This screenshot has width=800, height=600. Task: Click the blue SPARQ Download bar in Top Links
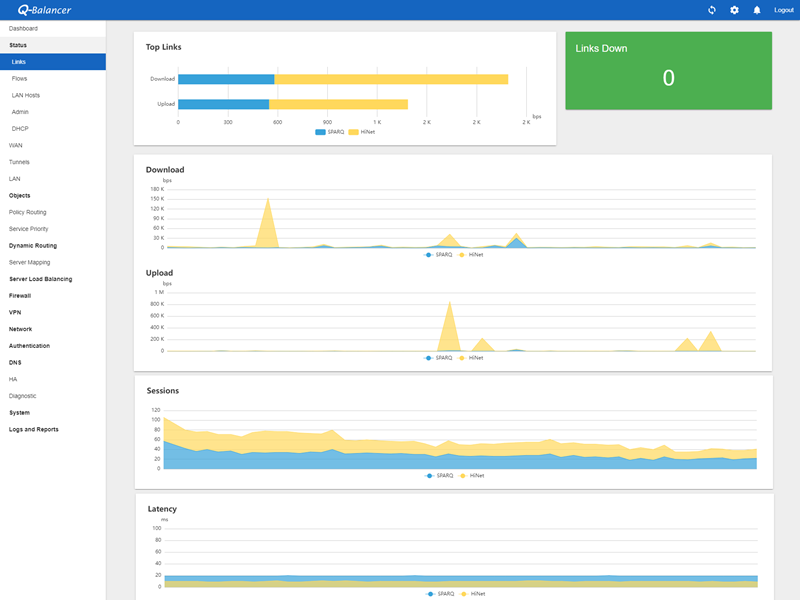pos(226,79)
